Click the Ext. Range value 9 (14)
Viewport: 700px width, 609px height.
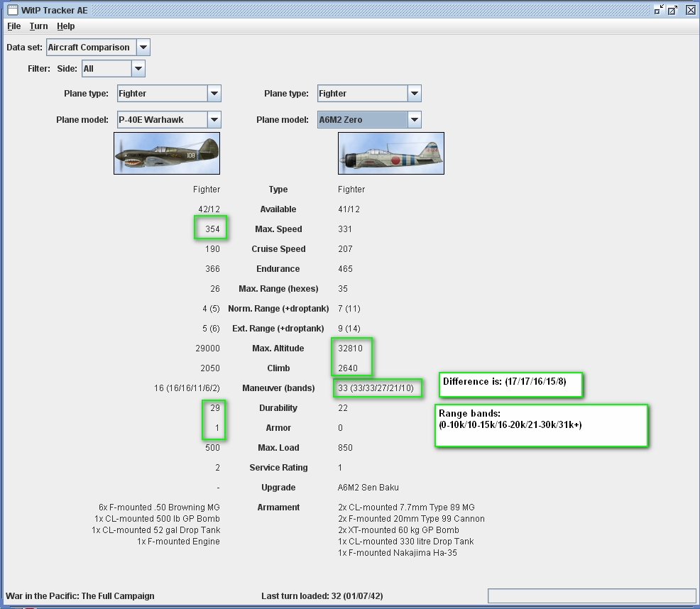349,328
